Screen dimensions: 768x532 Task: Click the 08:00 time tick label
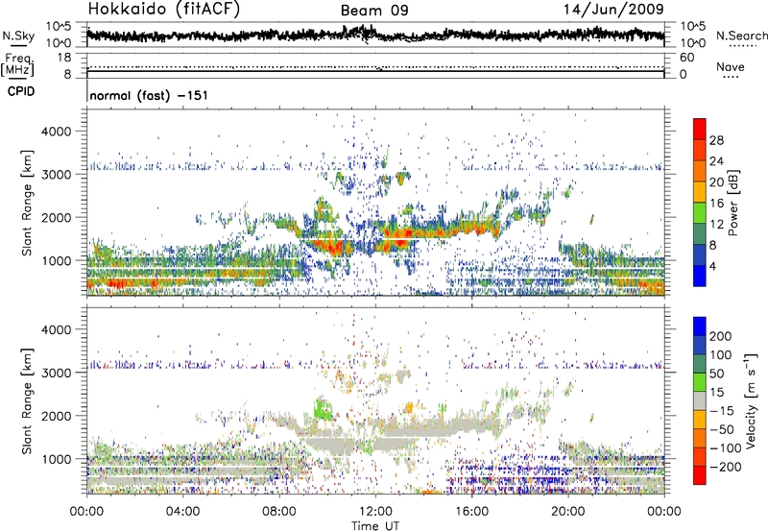(x=279, y=512)
